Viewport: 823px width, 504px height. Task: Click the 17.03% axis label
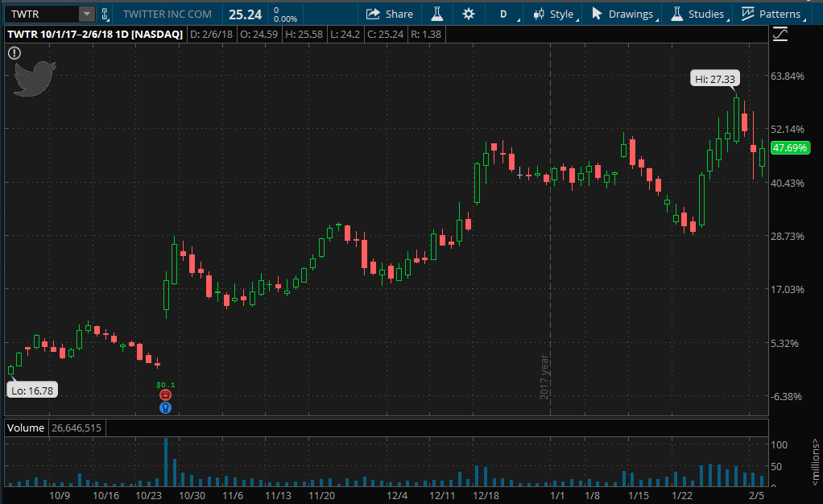[788, 289]
